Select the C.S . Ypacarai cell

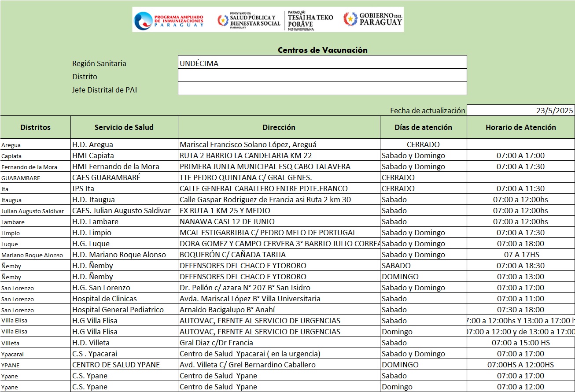(x=124, y=354)
